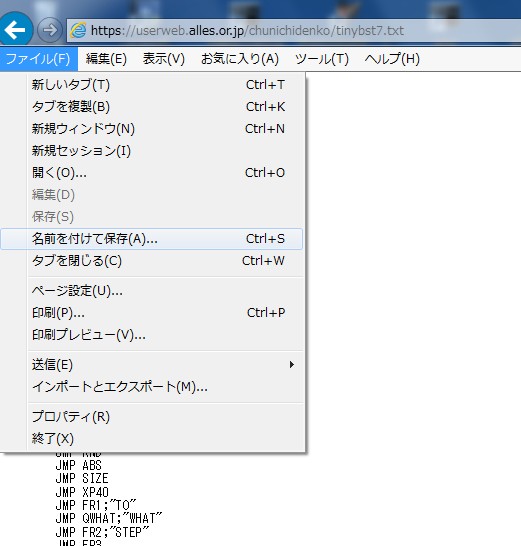Click the Forward arrow navigation button

(x=50, y=30)
